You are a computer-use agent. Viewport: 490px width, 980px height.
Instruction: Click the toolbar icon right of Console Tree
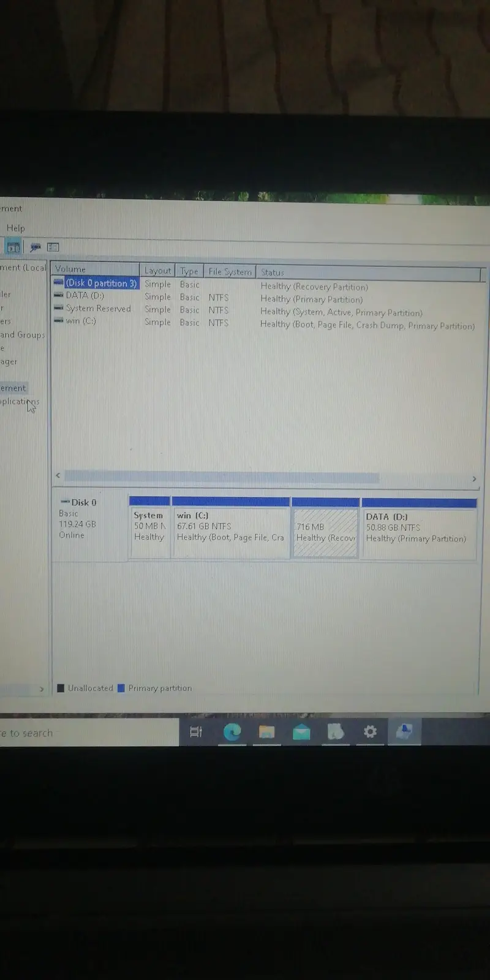(35, 247)
